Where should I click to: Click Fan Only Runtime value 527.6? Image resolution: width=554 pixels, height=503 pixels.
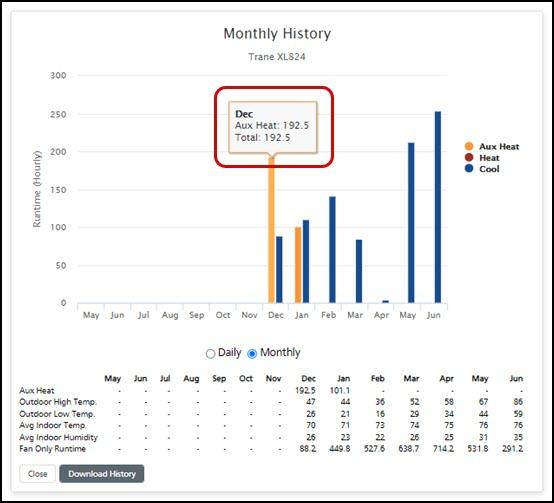[374, 449]
